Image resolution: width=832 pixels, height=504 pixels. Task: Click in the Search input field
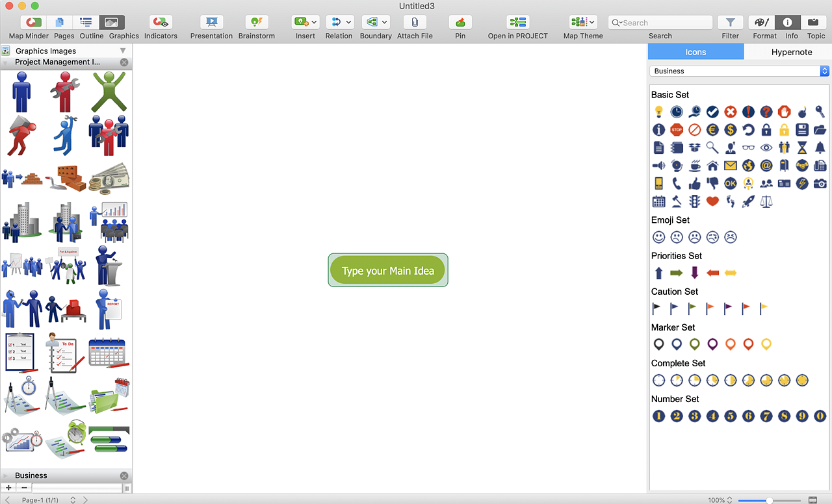click(x=664, y=23)
